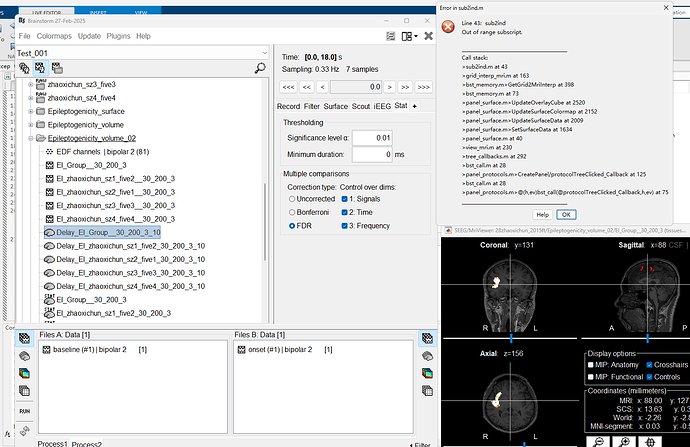Disable the Crosshairs checkbox
690x447 pixels.
[649, 365]
